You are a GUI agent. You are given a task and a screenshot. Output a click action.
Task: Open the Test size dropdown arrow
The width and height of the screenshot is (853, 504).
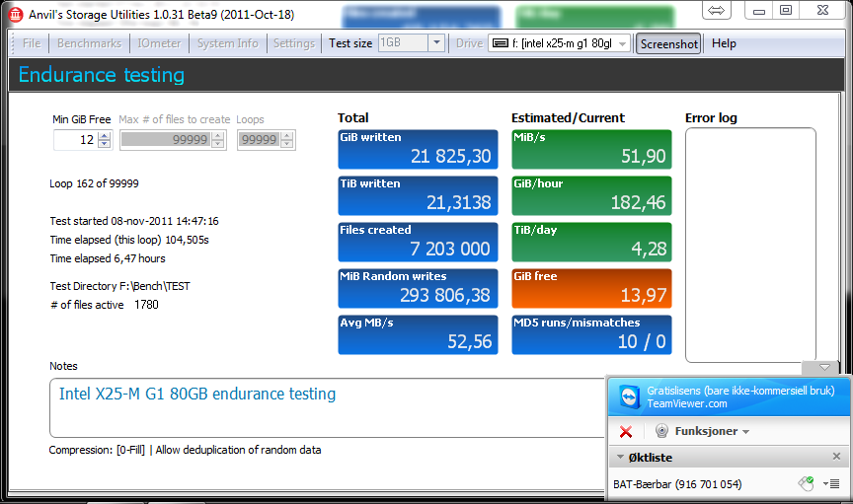(x=436, y=43)
